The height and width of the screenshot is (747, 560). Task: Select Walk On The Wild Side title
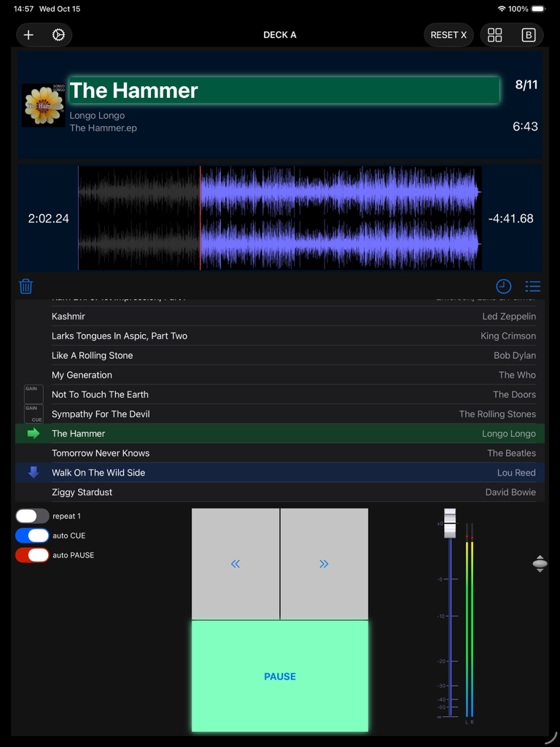click(98, 473)
